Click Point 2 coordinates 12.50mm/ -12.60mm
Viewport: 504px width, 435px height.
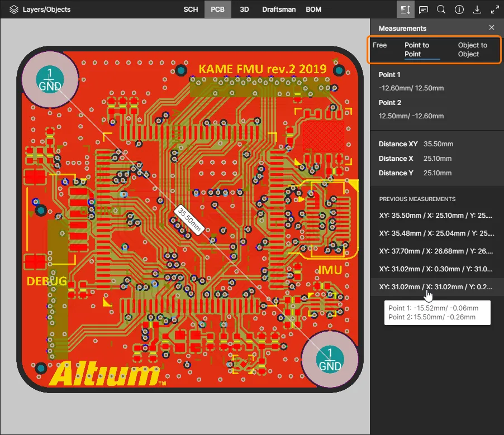(411, 116)
